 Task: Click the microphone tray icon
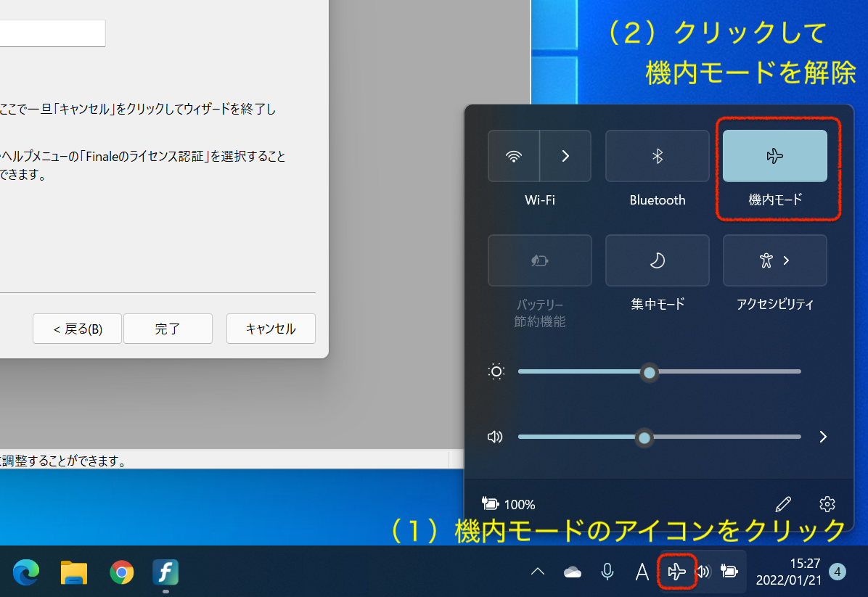tap(607, 572)
